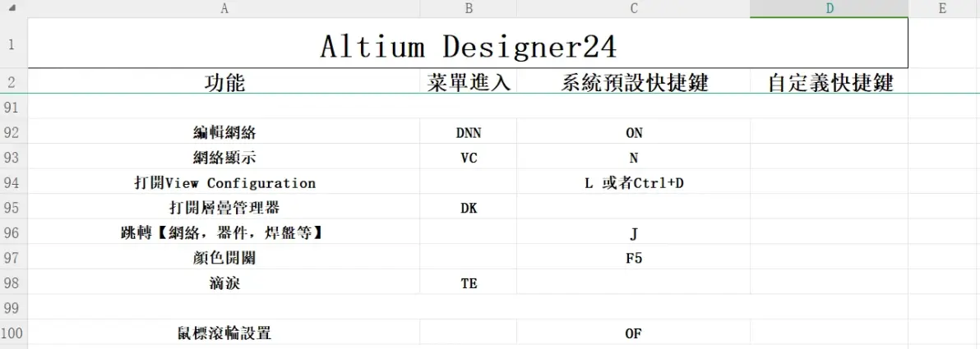Click the Altium Designer24 title cell
This screenshot has width=980, height=349.
(x=468, y=43)
